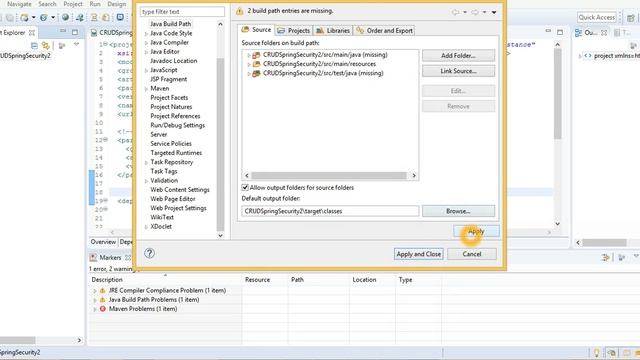Click the help question mark icon
This screenshot has height=360, width=640.
pyautogui.click(x=149, y=253)
